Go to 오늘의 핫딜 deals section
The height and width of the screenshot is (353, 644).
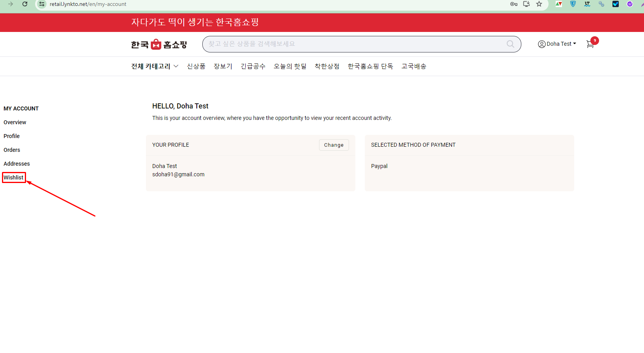click(290, 66)
